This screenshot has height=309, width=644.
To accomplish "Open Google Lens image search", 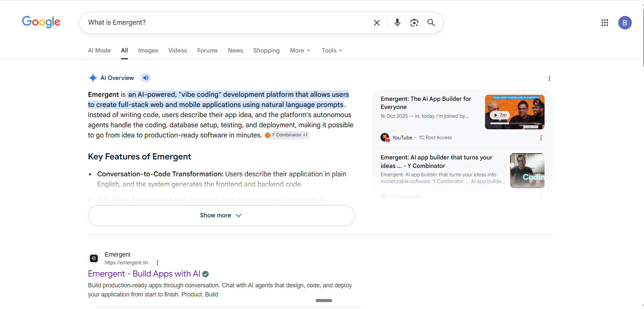I will pos(414,23).
